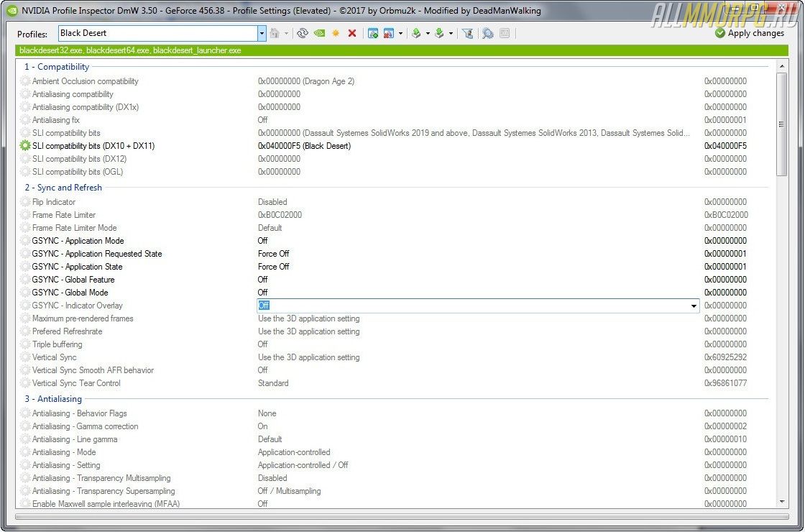The height and width of the screenshot is (532, 805).
Task: Click the orange star create profile icon
Action: (336, 33)
